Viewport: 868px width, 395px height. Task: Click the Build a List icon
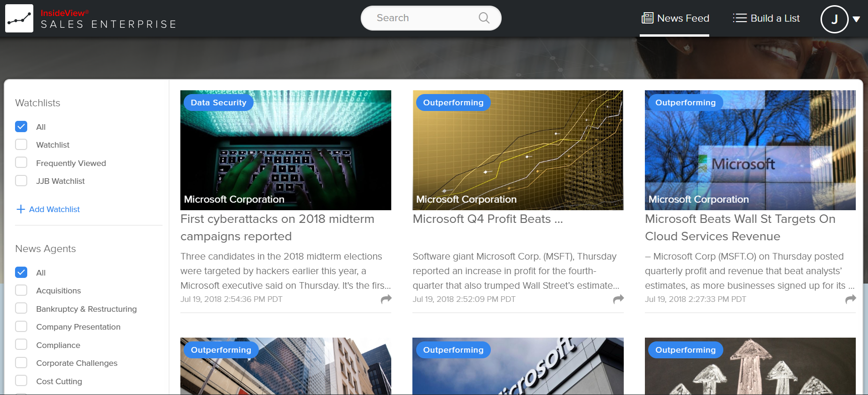pos(740,18)
